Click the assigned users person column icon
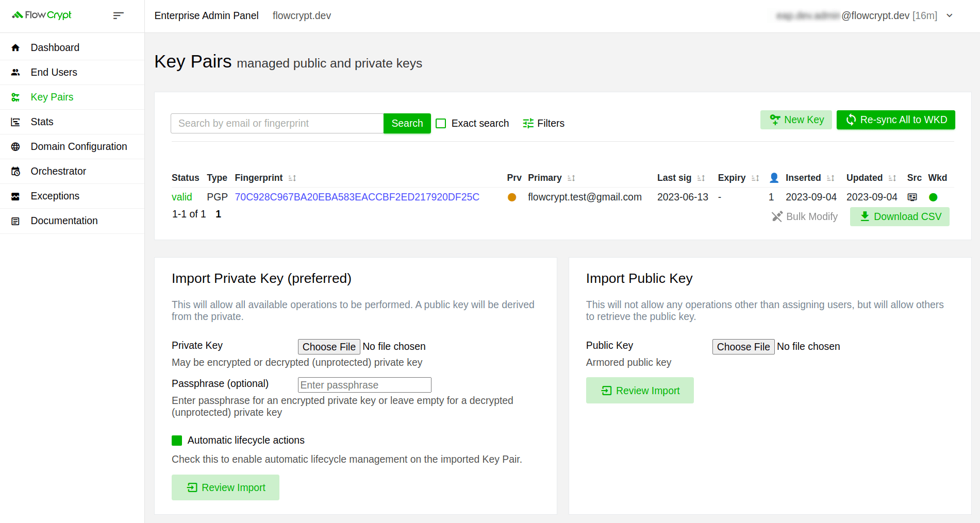 coord(774,178)
